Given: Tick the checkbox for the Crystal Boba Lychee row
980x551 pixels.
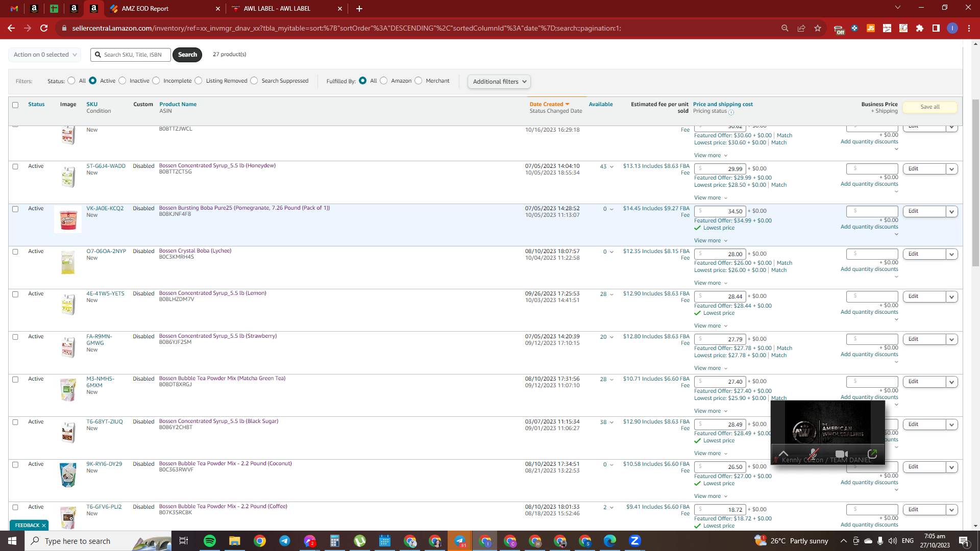Looking at the screenshot, I should click(x=15, y=252).
